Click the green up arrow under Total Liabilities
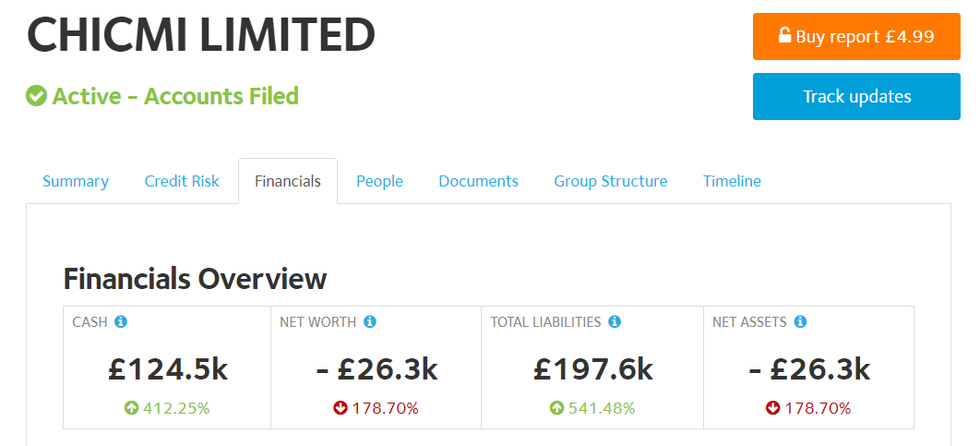 556,408
